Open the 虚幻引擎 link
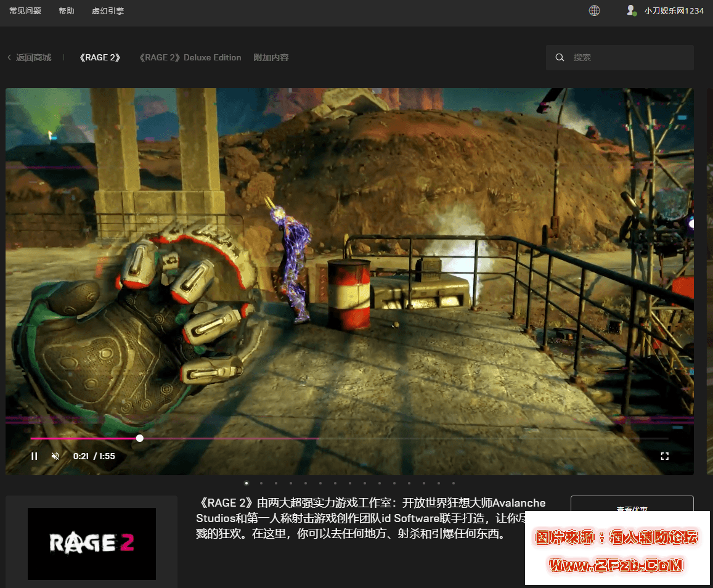Viewport: 713px width, 588px height. [108, 10]
